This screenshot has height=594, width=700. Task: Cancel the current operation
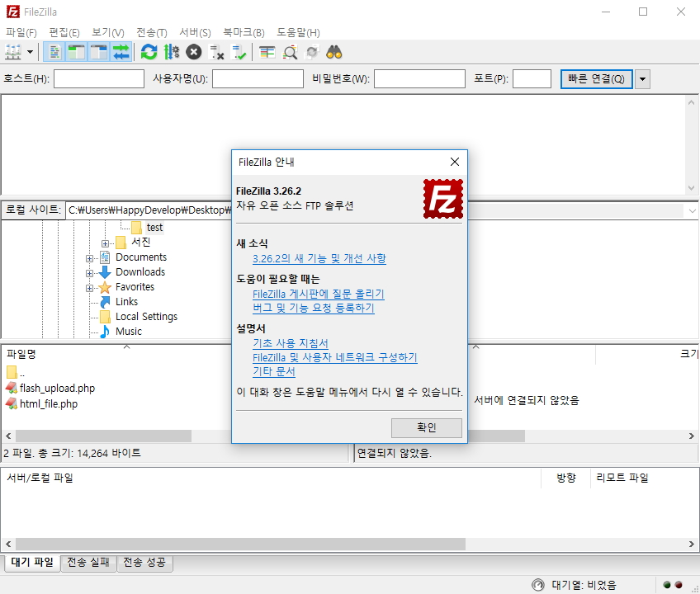(194, 52)
